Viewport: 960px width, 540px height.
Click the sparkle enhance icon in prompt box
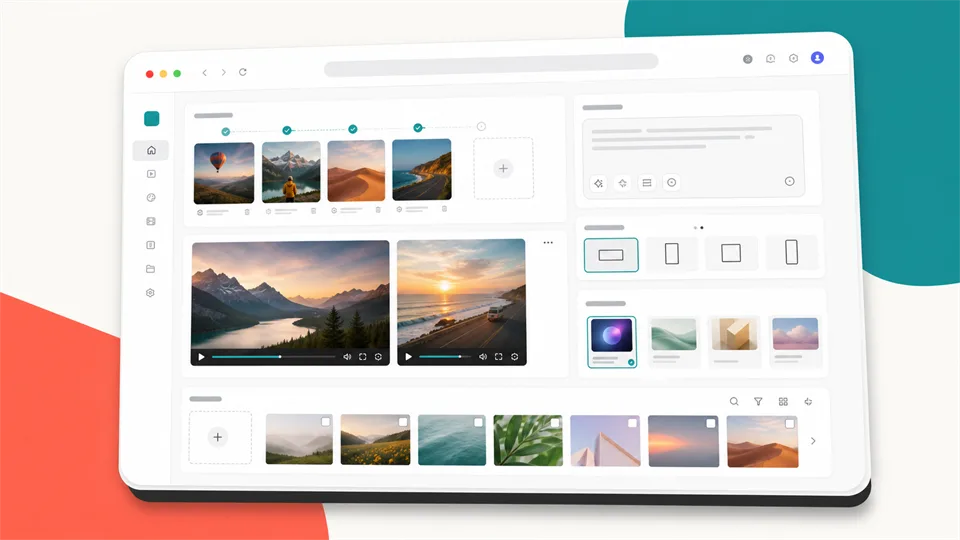point(599,183)
